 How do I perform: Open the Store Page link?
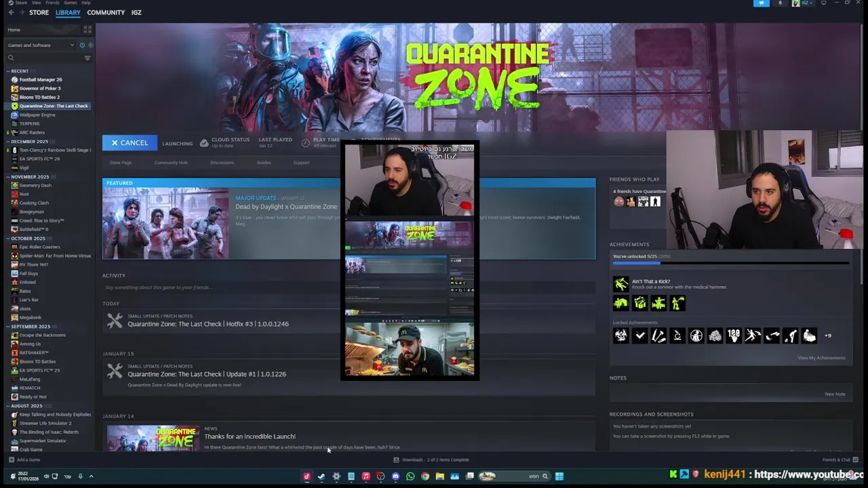pos(121,163)
